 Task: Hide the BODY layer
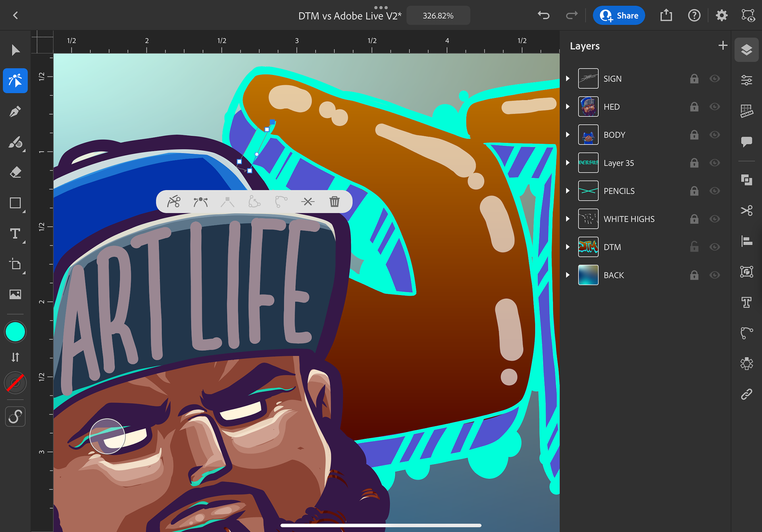click(715, 135)
